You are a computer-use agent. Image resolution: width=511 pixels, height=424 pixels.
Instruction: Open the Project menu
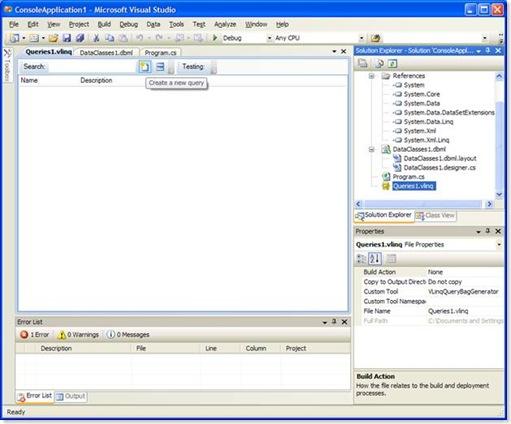79,24
